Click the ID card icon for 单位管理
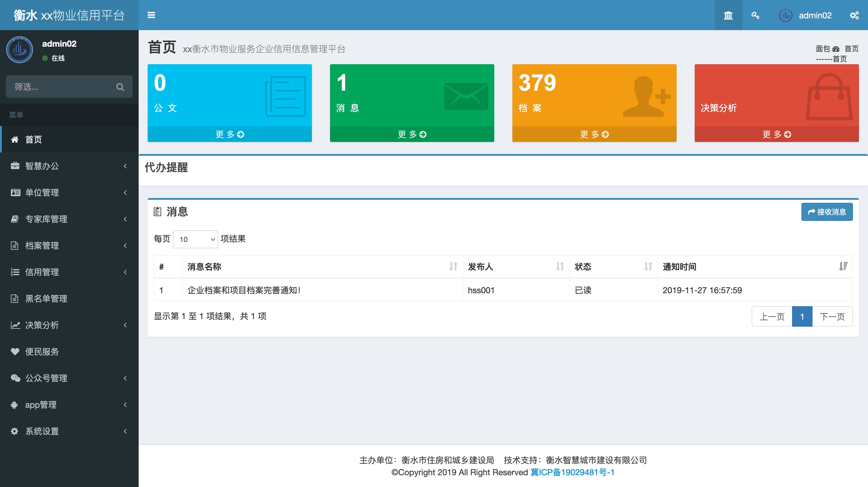868x487 pixels. 15,193
